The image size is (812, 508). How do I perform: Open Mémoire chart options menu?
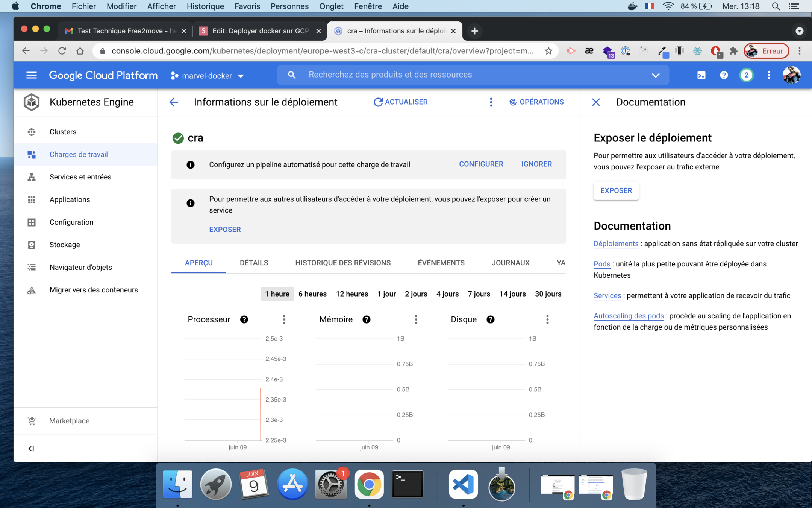[416, 319]
